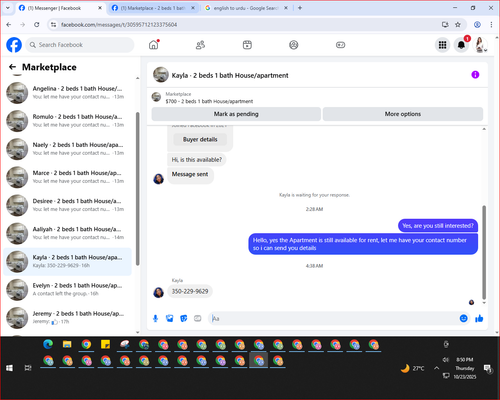Click the $700 listing thumbnail
This screenshot has width=500, height=400.
156,97
